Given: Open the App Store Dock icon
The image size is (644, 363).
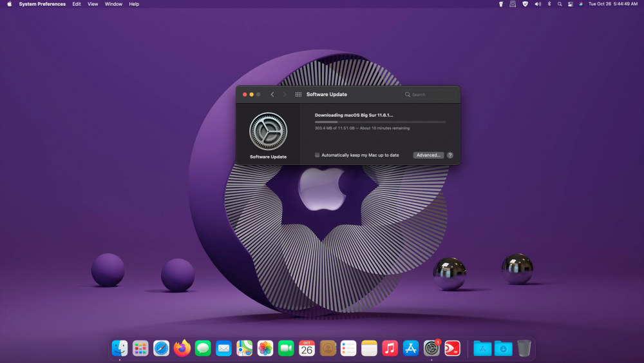Looking at the screenshot, I should click(x=411, y=349).
